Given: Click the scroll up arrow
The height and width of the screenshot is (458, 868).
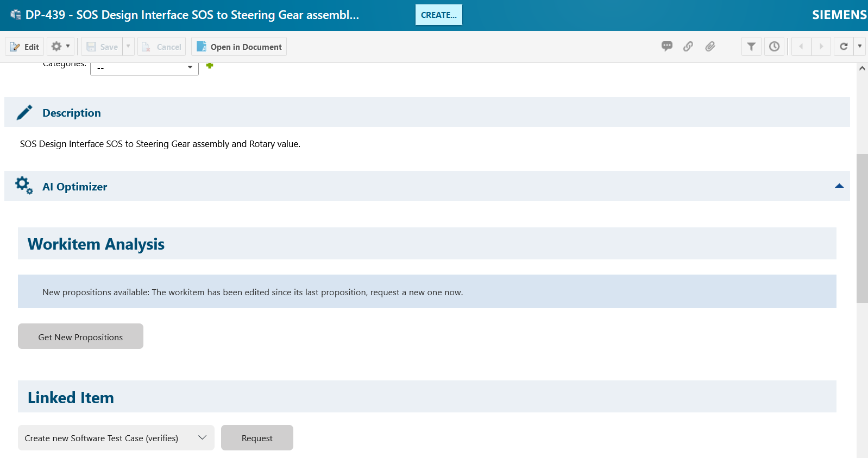Looking at the screenshot, I should coord(862,68).
